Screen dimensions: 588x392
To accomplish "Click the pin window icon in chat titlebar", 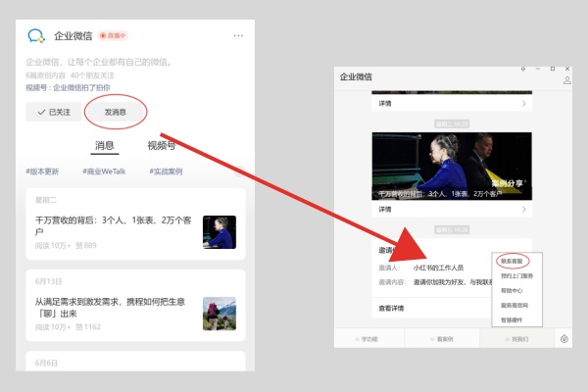I will pyautogui.click(x=523, y=69).
